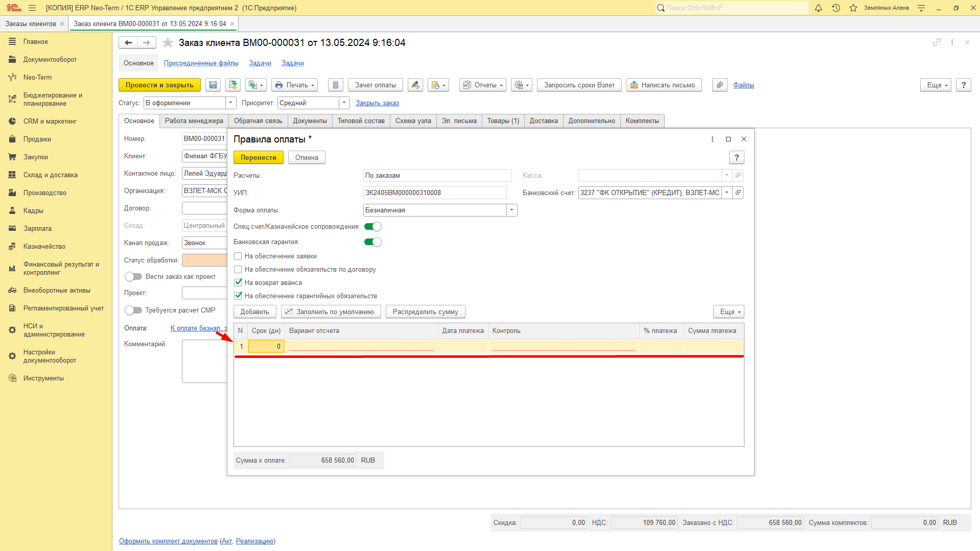Copy link to document via chain icon
This screenshot has height=551, width=980.
click(x=937, y=42)
